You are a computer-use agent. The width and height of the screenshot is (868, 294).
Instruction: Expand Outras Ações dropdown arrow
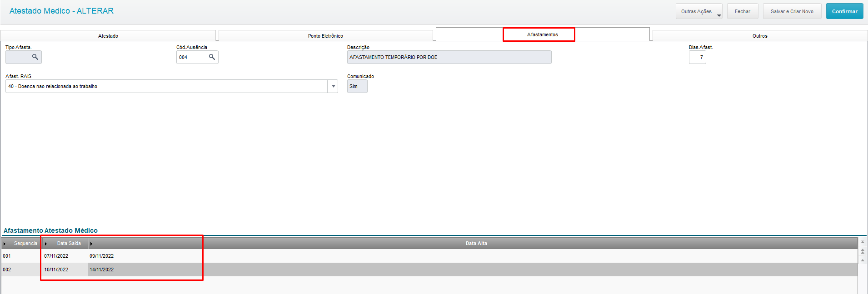tap(719, 15)
